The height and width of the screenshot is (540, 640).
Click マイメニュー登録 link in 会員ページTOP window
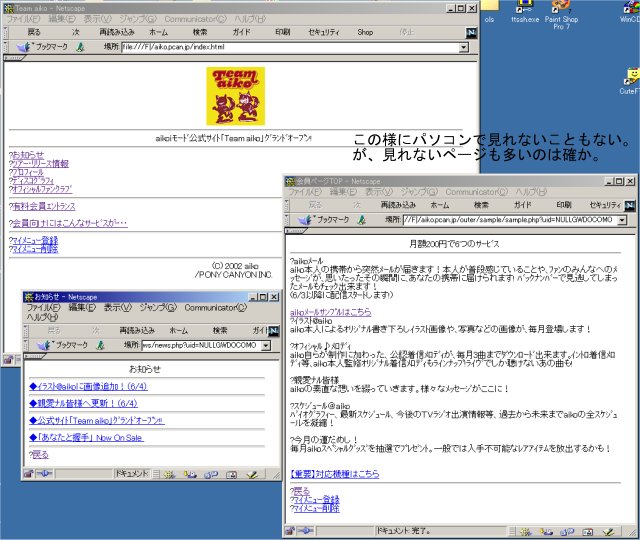(x=316, y=500)
